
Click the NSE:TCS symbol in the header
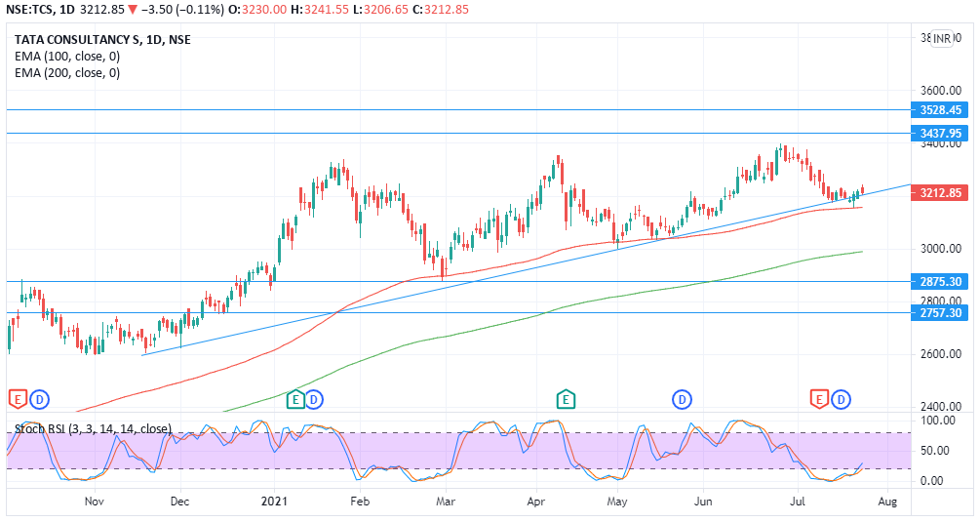tap(29, 10)
